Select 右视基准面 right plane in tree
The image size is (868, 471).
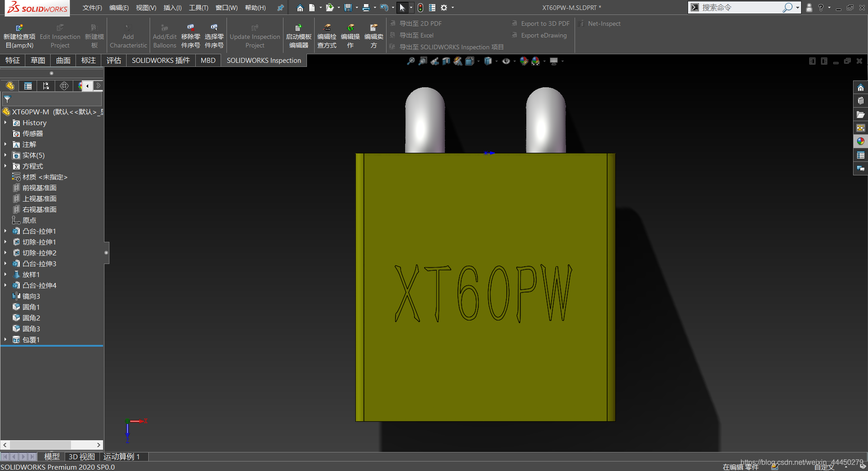coord(39,209)
